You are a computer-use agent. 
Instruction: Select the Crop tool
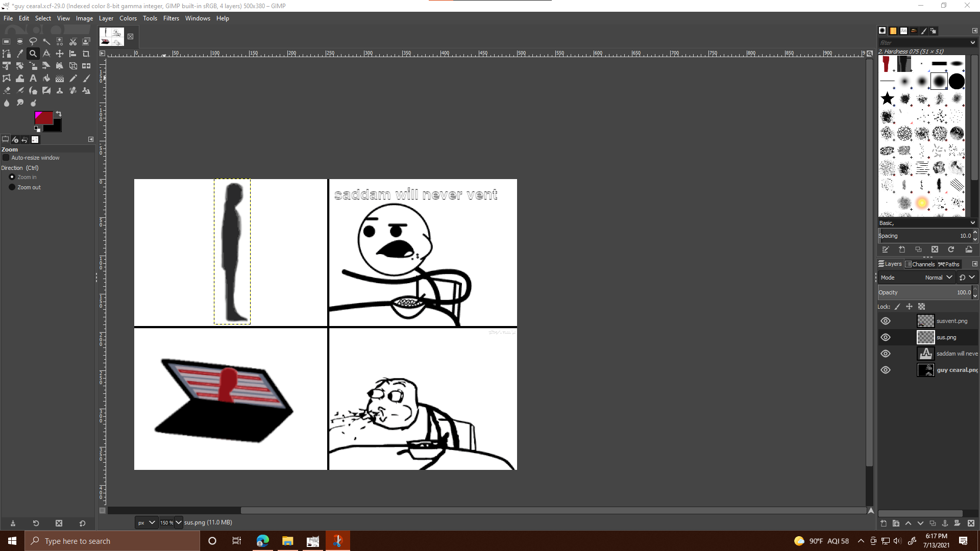tap(86, 54)
